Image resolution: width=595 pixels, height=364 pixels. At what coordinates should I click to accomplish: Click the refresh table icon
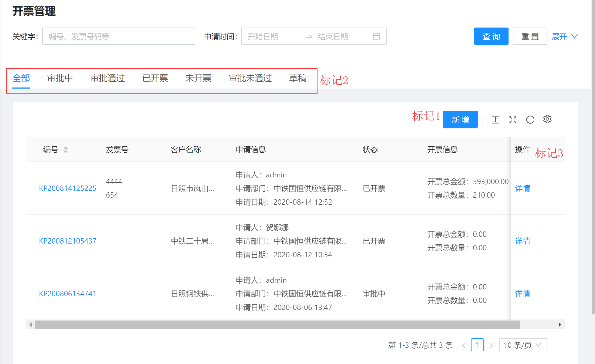(530, 119)
